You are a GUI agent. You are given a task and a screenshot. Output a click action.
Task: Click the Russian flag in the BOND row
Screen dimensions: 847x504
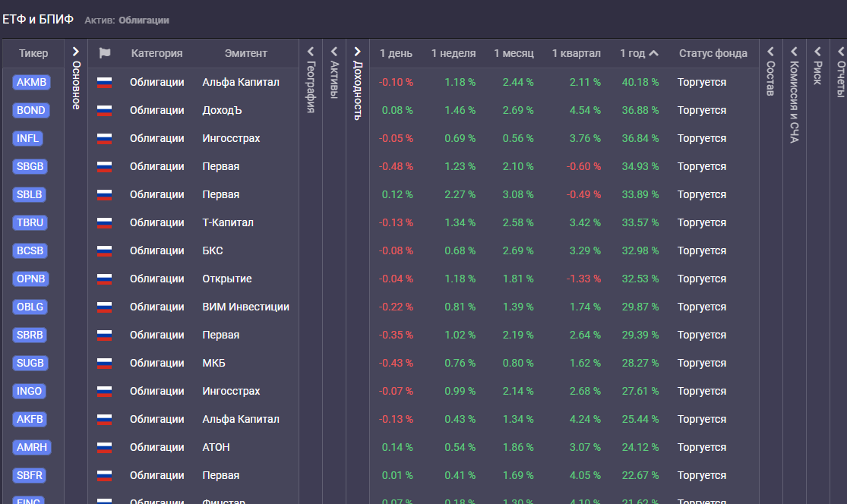[104, 110]
